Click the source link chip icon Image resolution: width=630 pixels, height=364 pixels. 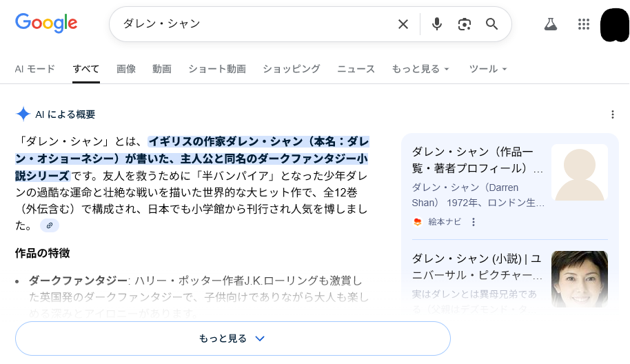pos(50,225)
